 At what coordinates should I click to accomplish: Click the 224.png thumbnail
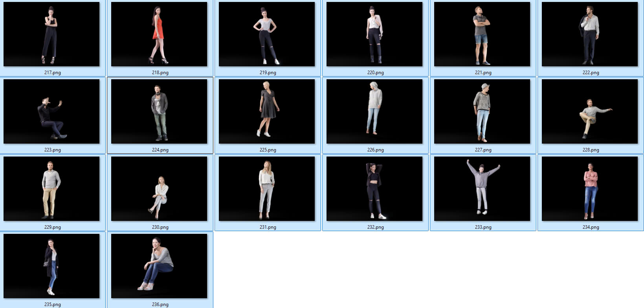pos(159,111)
